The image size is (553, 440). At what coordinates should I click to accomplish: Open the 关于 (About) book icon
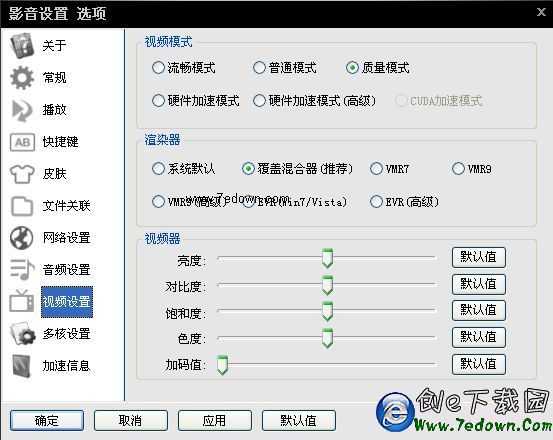coord(22,45)
